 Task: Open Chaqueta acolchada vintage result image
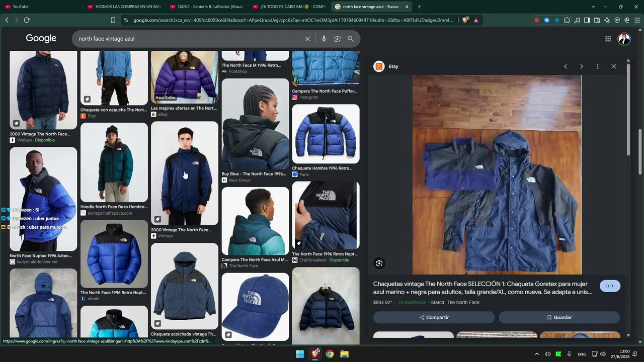[x=185, y=286]
